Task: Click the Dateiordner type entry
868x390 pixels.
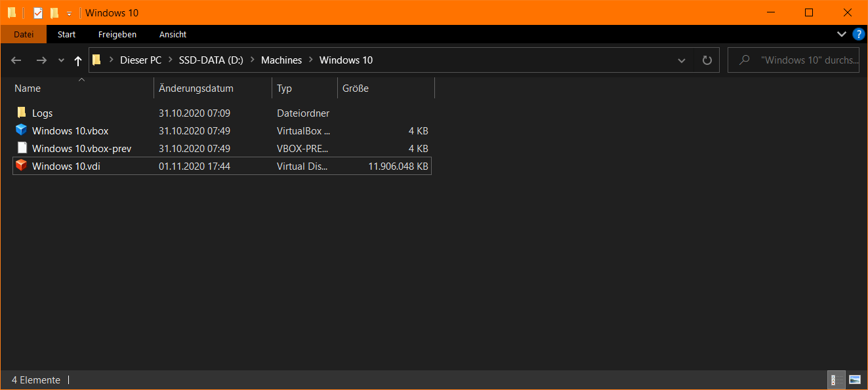Action: click(303, 113)
